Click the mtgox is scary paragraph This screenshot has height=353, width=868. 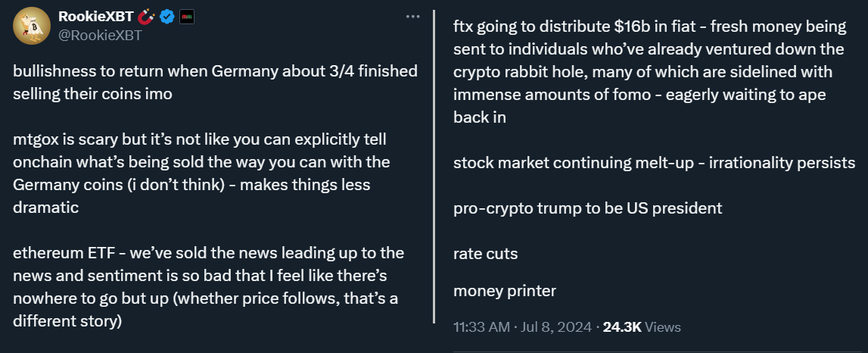202,173
